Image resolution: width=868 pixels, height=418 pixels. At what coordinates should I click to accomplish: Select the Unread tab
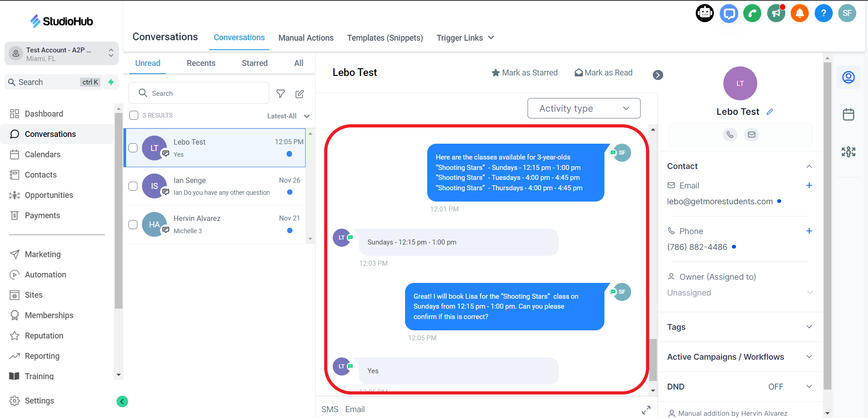[x=148, y=63]
